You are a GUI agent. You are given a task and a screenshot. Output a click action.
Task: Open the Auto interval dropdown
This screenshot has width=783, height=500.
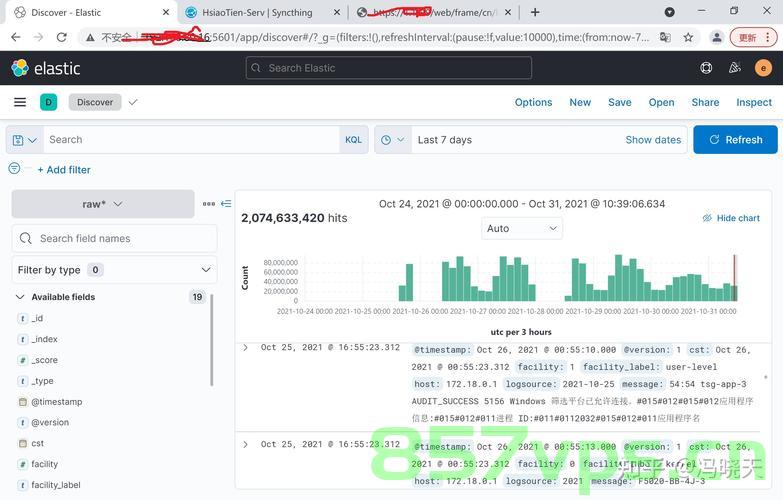pyautogui.click(x=522, y=228)
